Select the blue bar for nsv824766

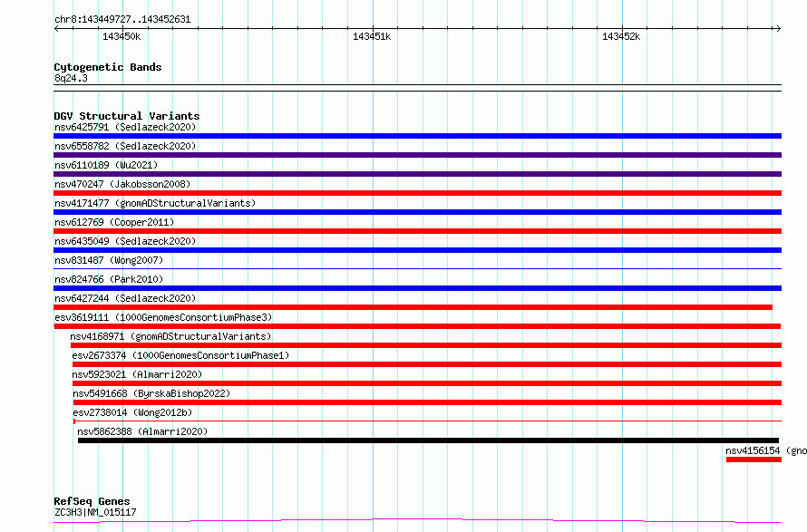(417, 288)
